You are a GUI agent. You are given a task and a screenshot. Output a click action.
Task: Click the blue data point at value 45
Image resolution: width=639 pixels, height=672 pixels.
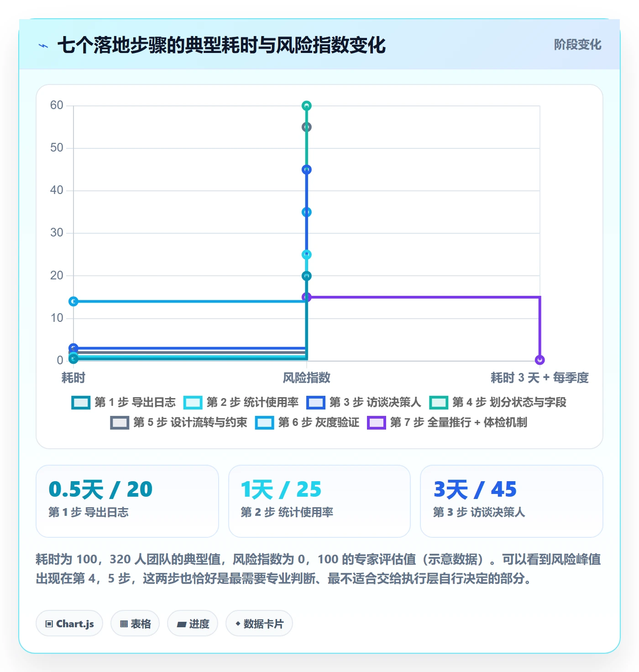tap(307, 169)
